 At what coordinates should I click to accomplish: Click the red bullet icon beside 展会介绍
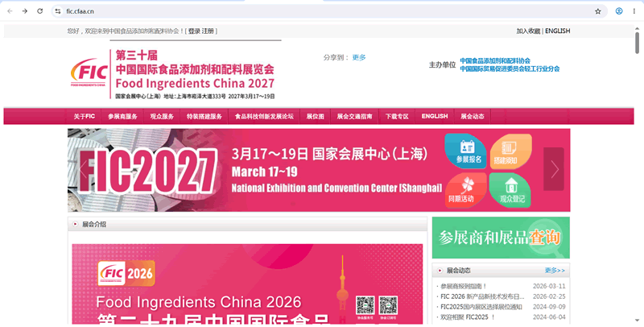click(x=75, y=224)
